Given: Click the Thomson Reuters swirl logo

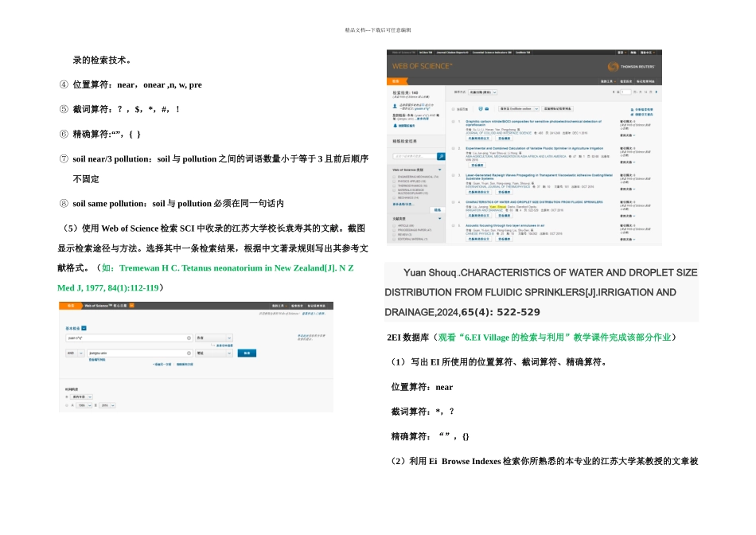Looking at the screenshot, I should coord(613,67).
